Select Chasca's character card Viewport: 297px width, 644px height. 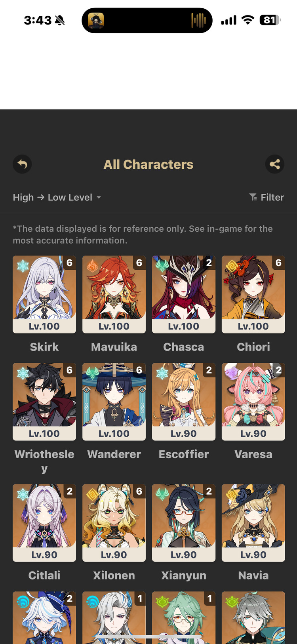click(x=184, y=294)
